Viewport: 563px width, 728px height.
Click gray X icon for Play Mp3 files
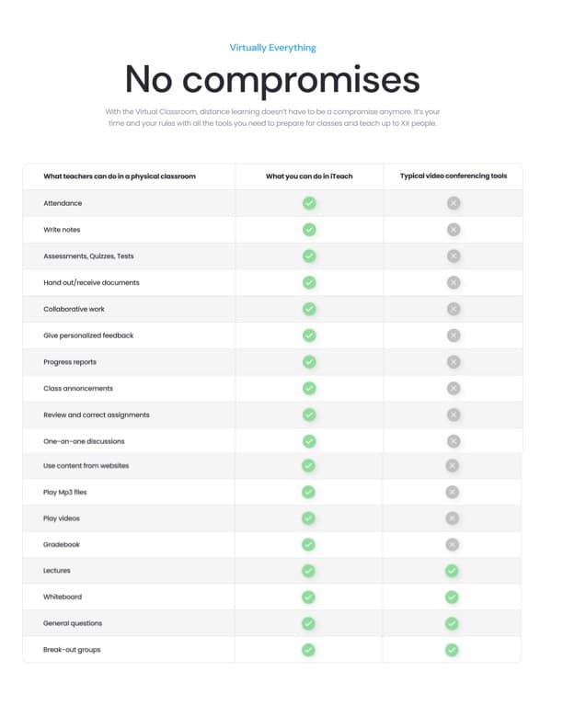tap(453, 492)
